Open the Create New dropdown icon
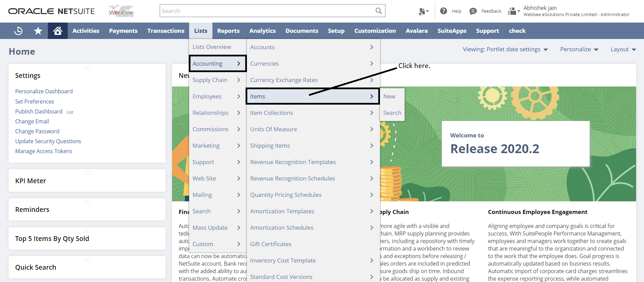 tap(423, 11)
